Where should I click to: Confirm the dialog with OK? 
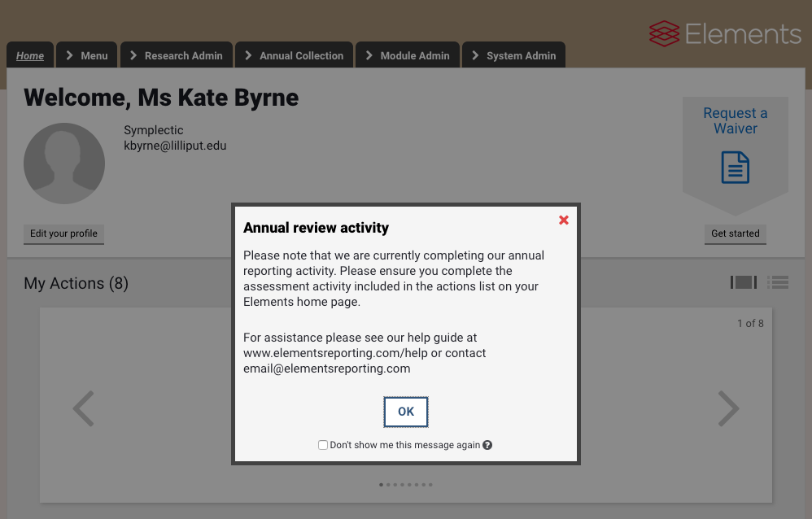[x=406, y=412]
